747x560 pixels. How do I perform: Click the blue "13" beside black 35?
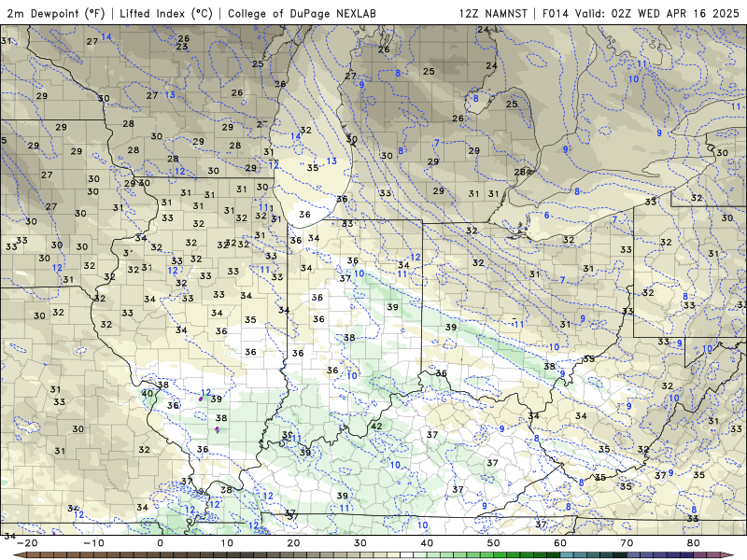pos(331,161)
